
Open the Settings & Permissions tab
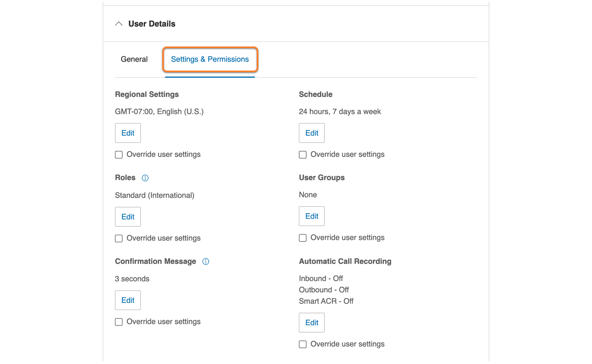pyautogui.click(x=210, y=59)
